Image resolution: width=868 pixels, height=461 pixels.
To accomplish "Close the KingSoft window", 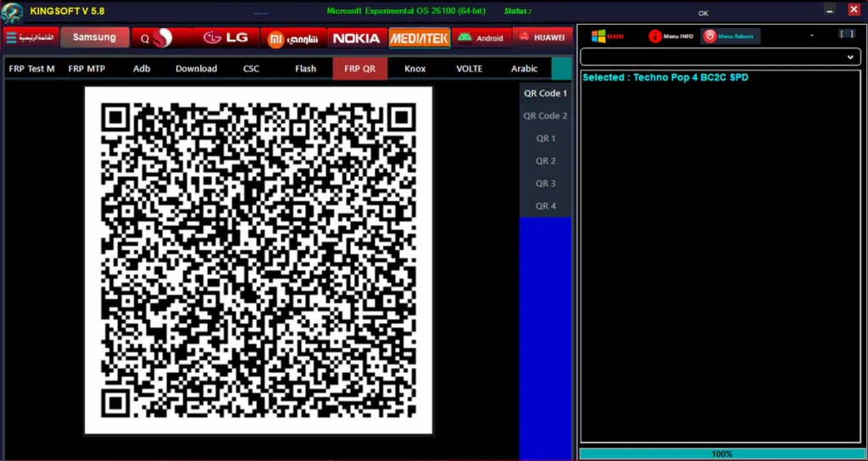I will (854, 9).
